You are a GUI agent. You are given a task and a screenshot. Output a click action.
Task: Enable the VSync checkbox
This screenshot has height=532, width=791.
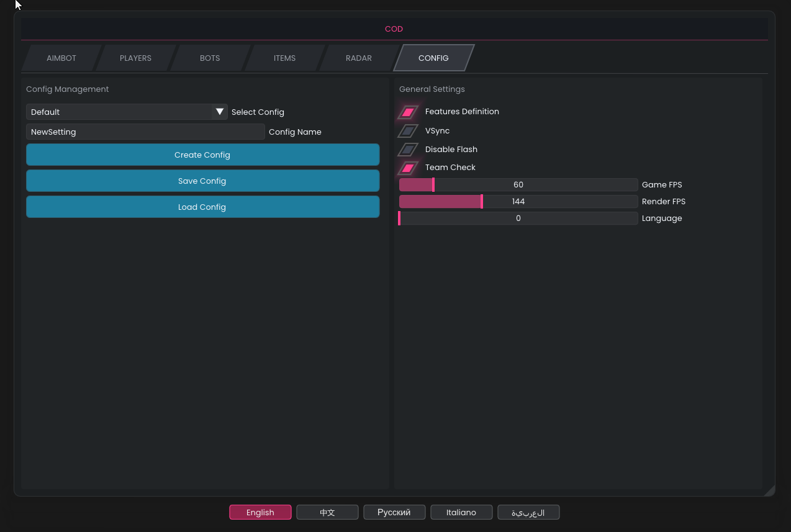[x=408, y=131]
